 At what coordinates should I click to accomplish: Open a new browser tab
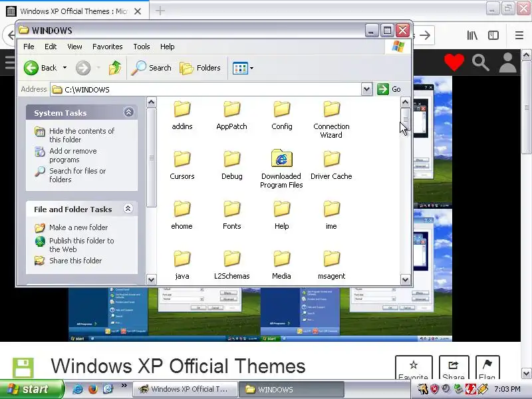pos(160,11)
